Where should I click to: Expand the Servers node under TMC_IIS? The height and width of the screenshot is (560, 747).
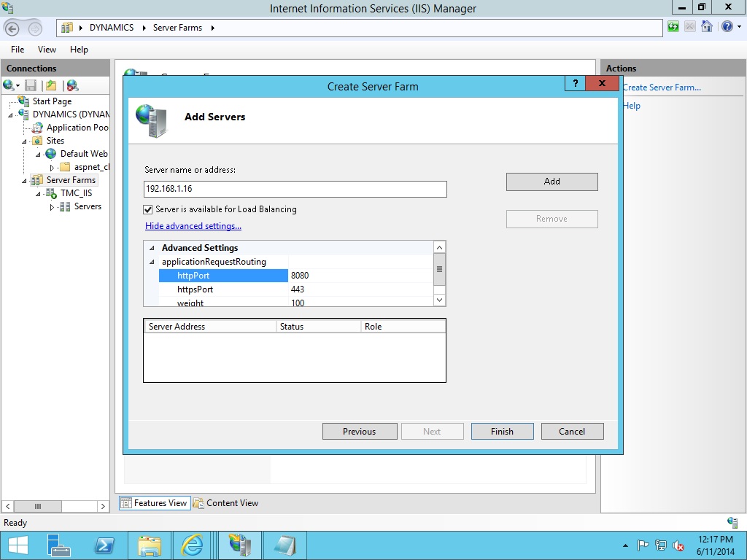[x=51, y=206]
